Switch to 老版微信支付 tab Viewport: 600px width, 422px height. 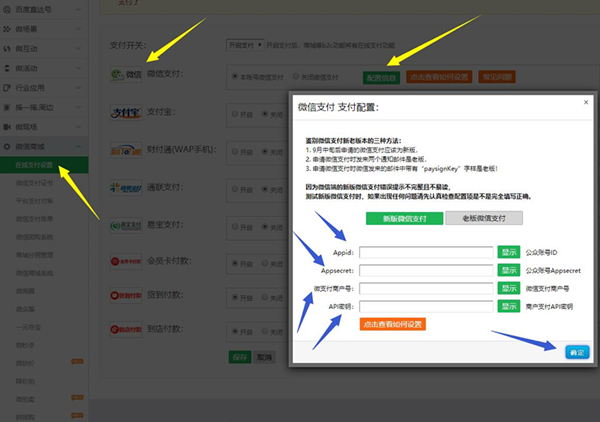click(484, 218)
